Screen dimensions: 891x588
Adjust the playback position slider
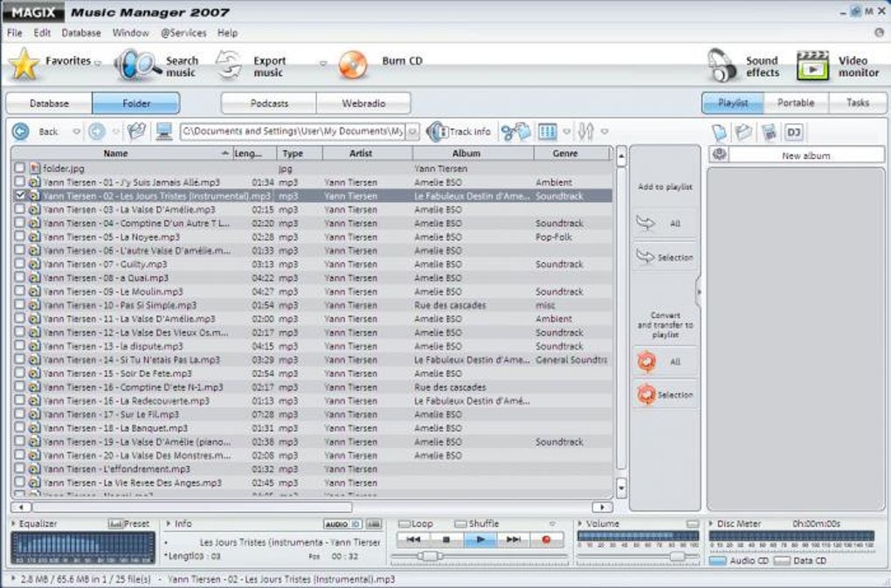429,557
